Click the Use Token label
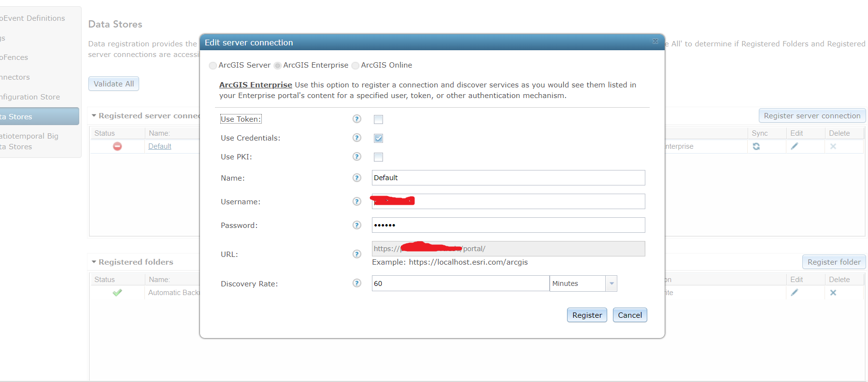 tap(241, 119)
